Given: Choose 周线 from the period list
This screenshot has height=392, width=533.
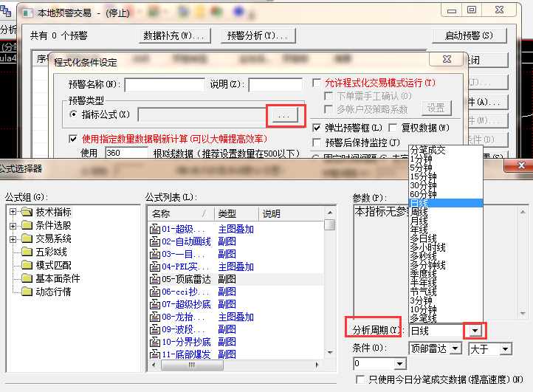Looking at the screenshot, I should point(419,211).
